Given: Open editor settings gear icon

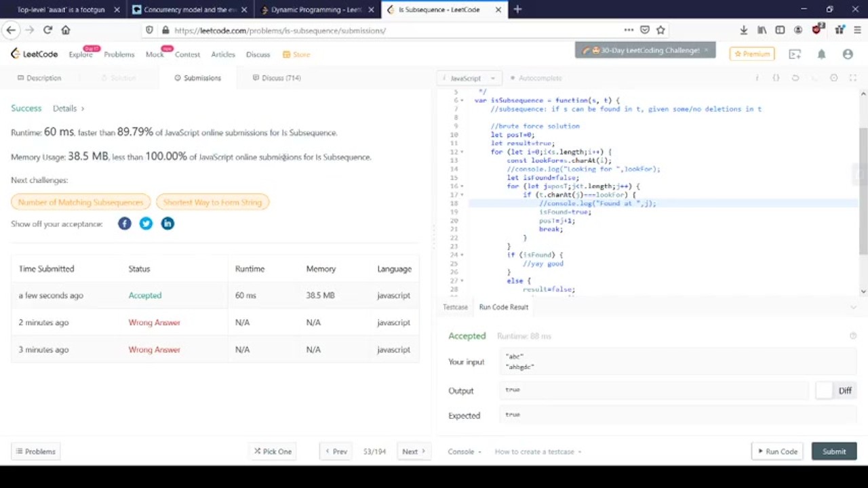Looking at the screenshot, I should click(834, 78).
